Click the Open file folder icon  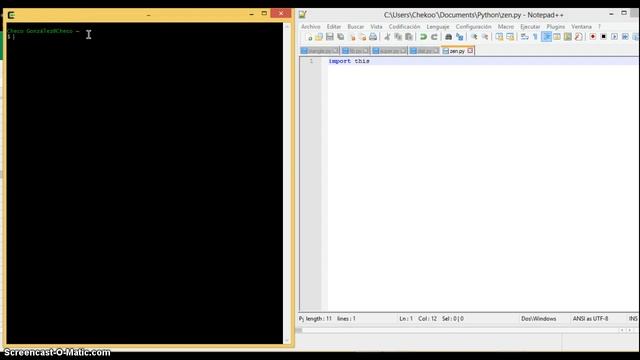pos(319,37)
